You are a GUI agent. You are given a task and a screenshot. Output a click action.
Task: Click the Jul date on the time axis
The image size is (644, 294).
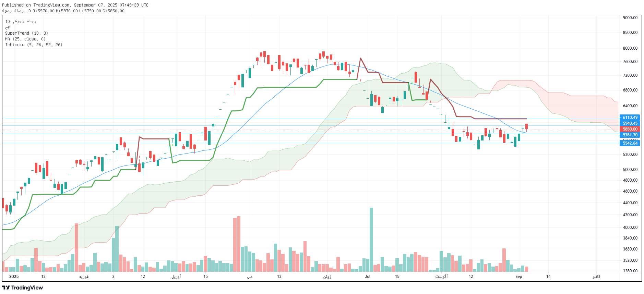368,277
